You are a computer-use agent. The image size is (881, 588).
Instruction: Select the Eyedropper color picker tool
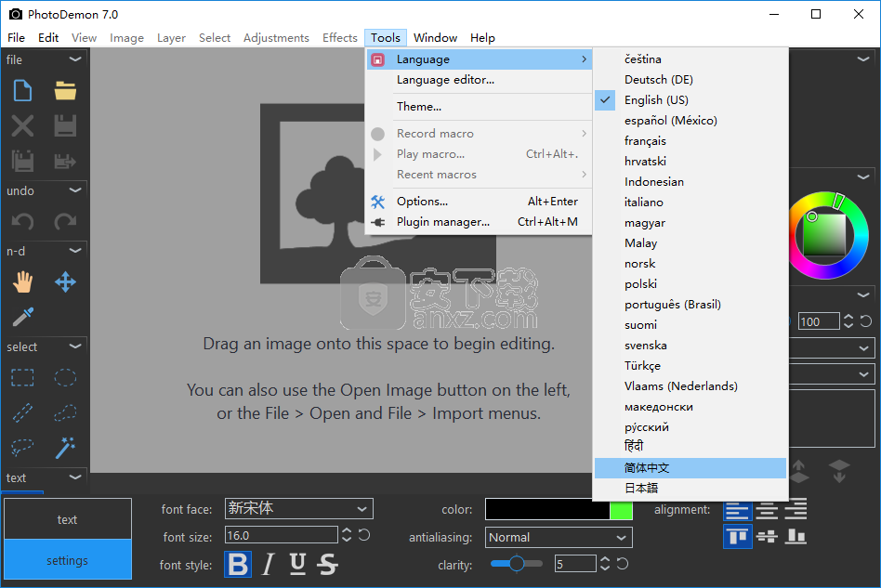(22, 317)
